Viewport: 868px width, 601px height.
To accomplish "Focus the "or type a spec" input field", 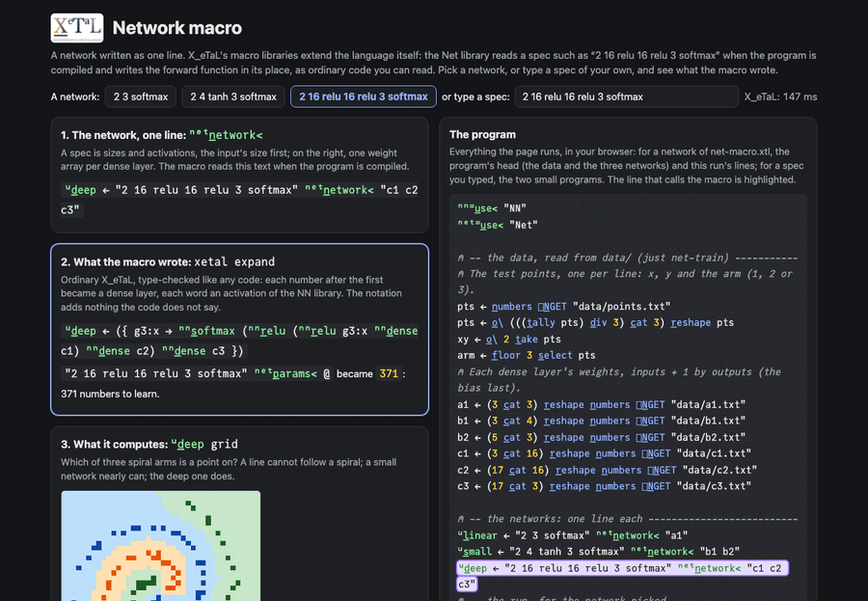I will [627, 96].
